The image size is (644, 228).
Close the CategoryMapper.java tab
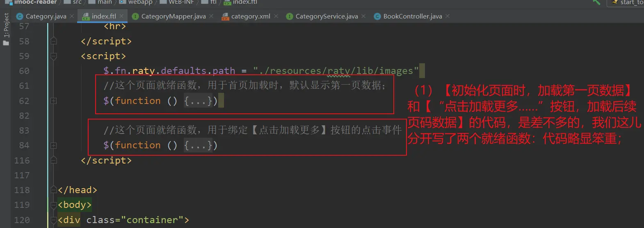pos(211,16)
